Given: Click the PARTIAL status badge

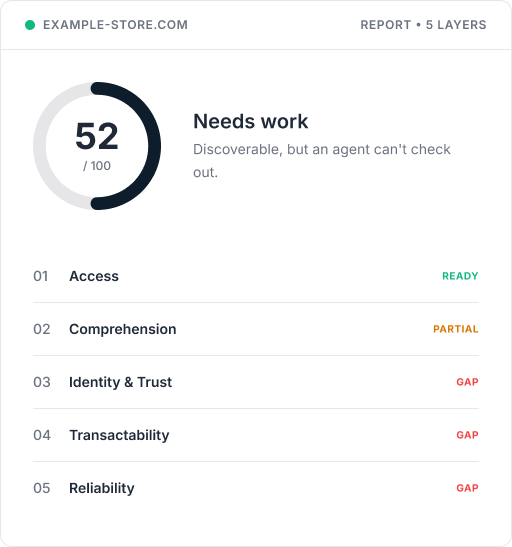Looking at the screenshot, I should (x=456, y=329).
